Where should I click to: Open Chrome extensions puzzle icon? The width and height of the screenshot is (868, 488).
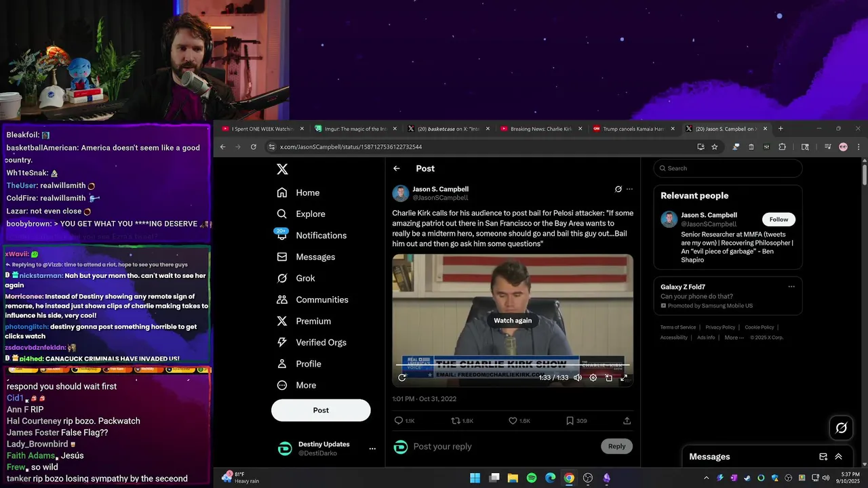782,147
